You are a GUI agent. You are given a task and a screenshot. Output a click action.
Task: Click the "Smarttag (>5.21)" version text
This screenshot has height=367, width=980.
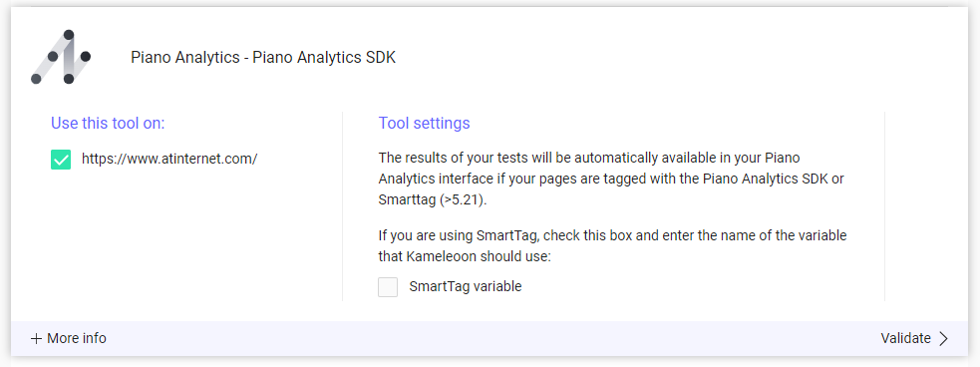(x=433, y=200)
